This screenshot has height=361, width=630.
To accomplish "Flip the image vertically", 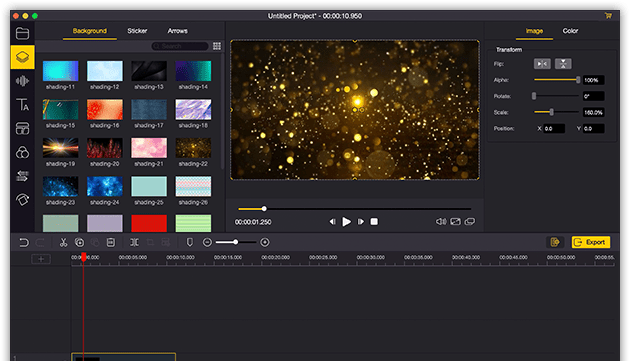I will click(x=563, y=64).
